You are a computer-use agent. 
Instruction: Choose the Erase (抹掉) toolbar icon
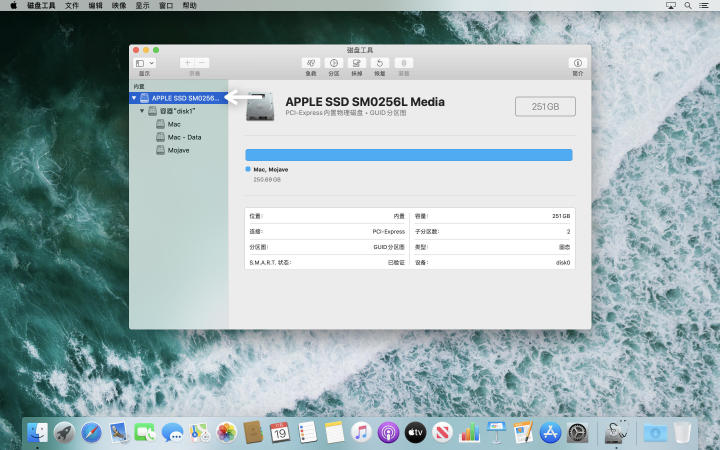tap(357, 63)
